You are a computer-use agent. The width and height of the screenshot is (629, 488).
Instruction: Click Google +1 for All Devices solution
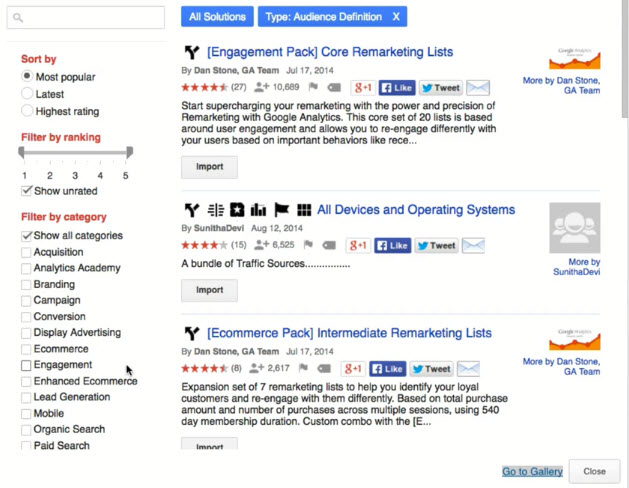[x=358, y=245]
